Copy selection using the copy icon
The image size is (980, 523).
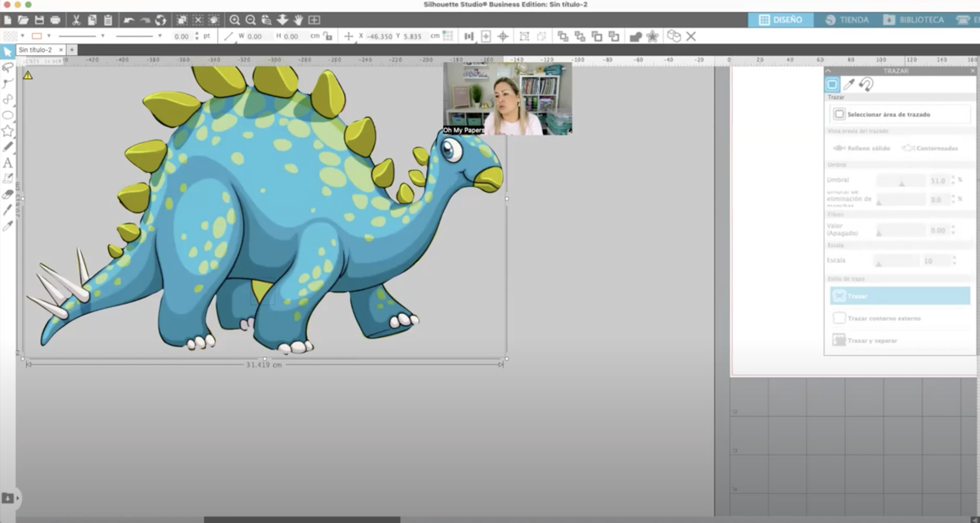click(92, 20)
